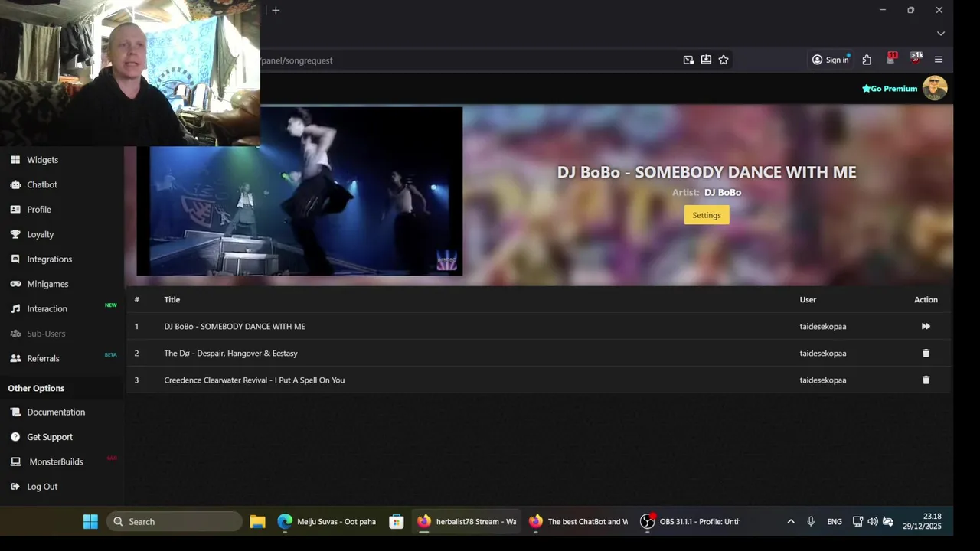The image size is (980, 551).
Task: Open song request Settings button
Action: [706, 215]
